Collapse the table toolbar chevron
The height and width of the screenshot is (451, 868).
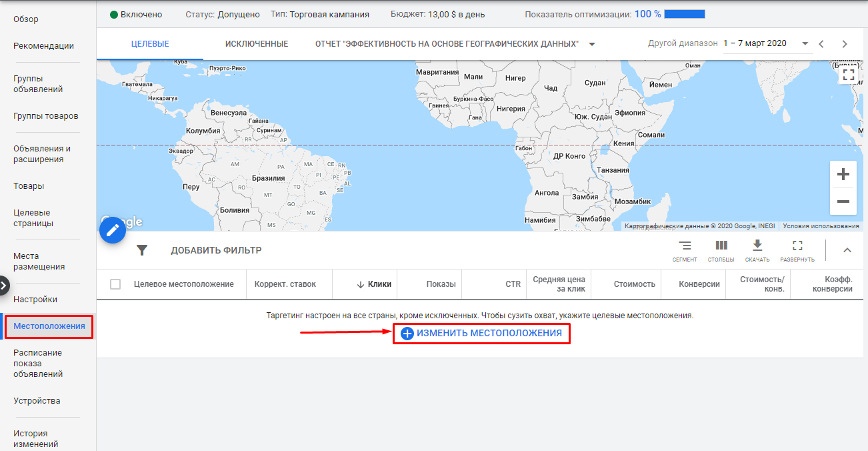pos(847,250)
